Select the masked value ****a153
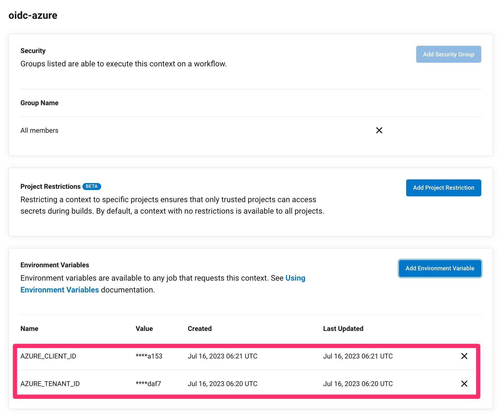The width and height of the screenshot is (504, 420). (149, 356)
